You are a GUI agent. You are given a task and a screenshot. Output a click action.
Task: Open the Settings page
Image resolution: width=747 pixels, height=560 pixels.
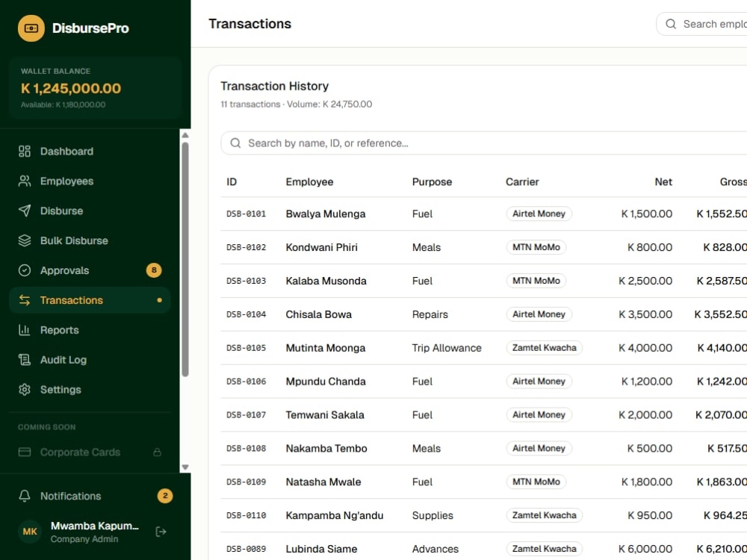click(x=90, y=390)
